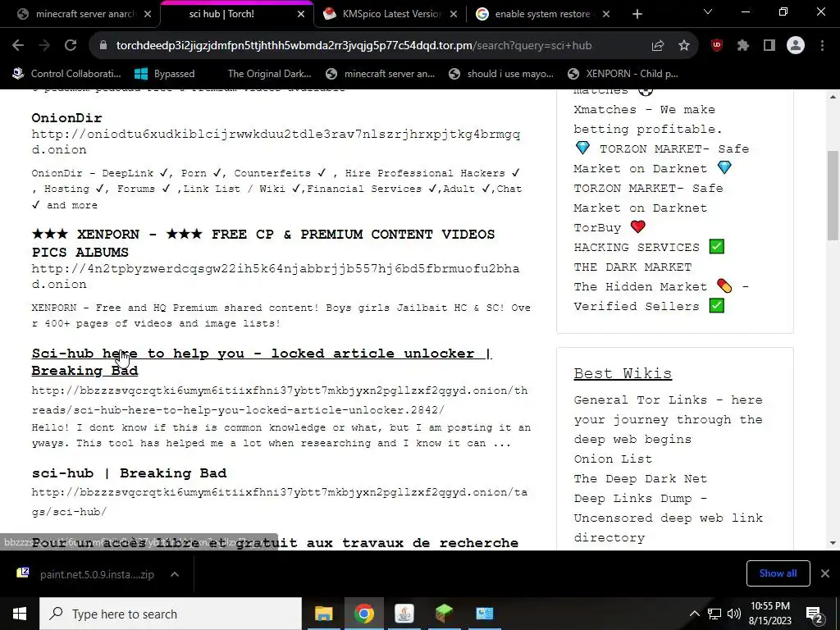Click the 'OnionDir' result heading
The width and height of the screenshot is (840, 630).
66,118
